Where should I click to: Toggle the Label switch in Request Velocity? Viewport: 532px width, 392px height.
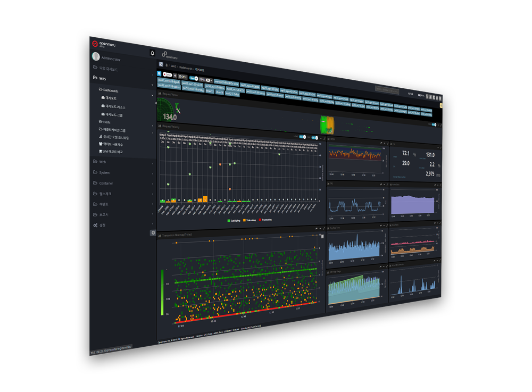pyautogui.click(x=302, y=137)
